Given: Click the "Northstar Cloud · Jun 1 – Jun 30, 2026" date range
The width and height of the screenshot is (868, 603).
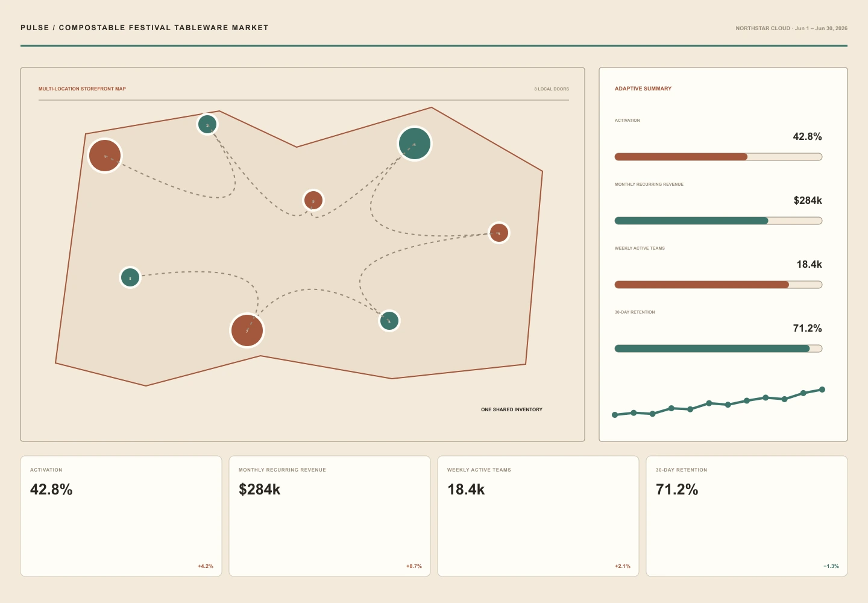Looking at the screenshot, I should [x=791, y=28].
